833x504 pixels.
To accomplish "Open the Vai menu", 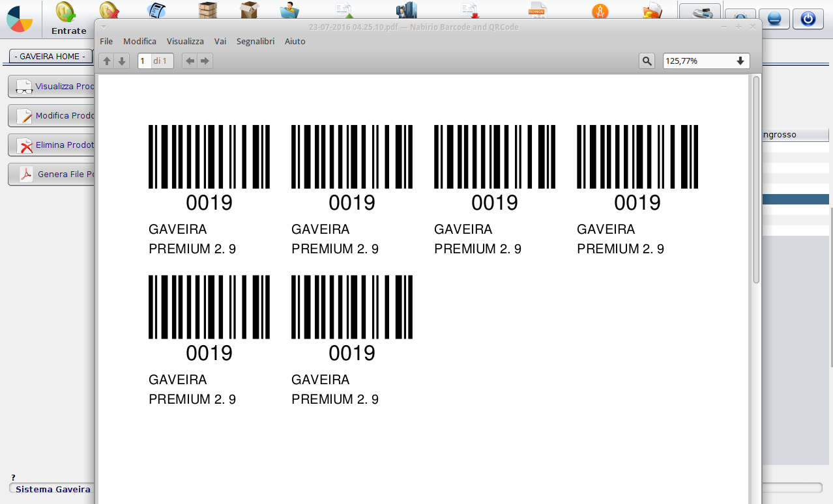I will coord(220,41).
